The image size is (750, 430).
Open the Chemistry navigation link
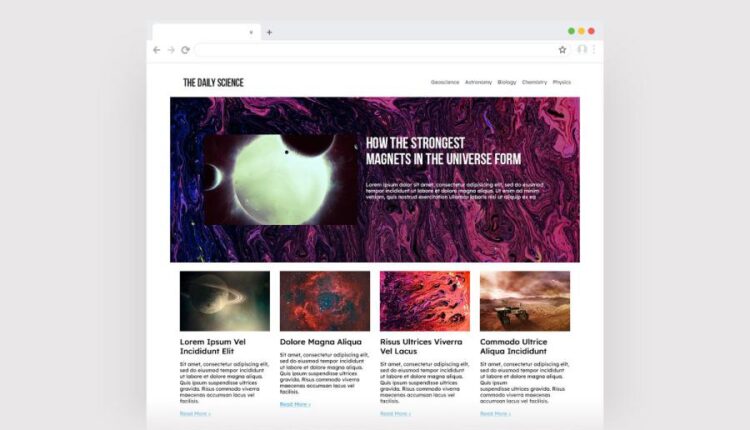coord(534,82)
